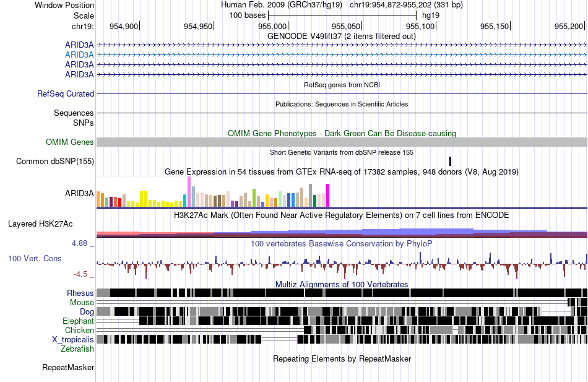Click the chr19: ruler label
The height and width of the screenshot is (382, 588).
83,26
